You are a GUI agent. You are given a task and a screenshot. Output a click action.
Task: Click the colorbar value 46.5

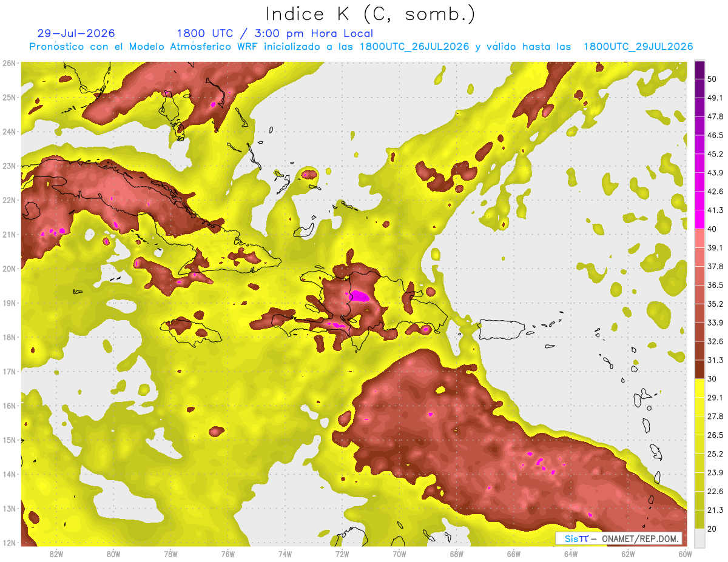coord(715,135)
